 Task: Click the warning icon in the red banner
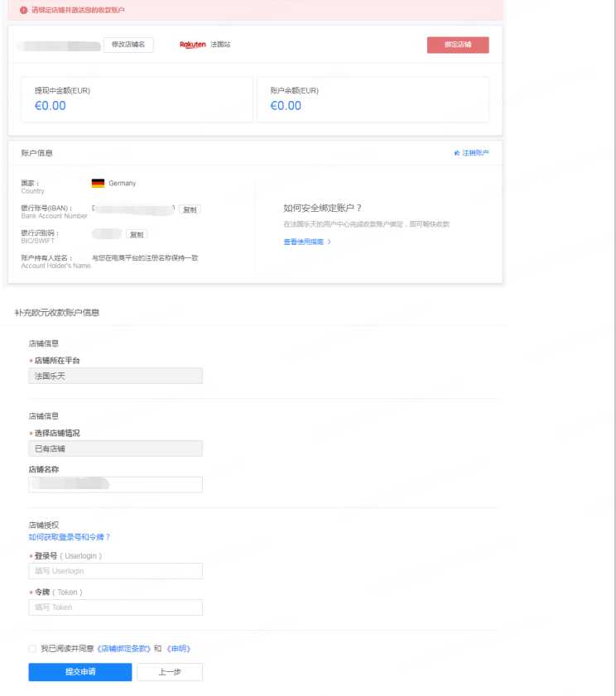click(23, 10)
